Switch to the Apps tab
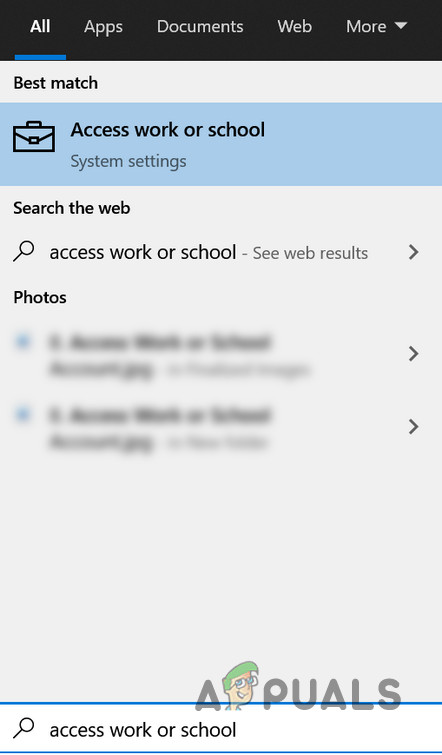 click(103, 27)
